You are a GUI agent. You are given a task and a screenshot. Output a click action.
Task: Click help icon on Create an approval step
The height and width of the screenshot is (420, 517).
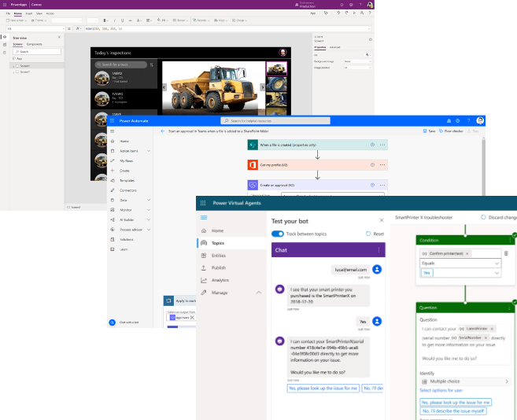pyautogui.click(x=372, y=186)
